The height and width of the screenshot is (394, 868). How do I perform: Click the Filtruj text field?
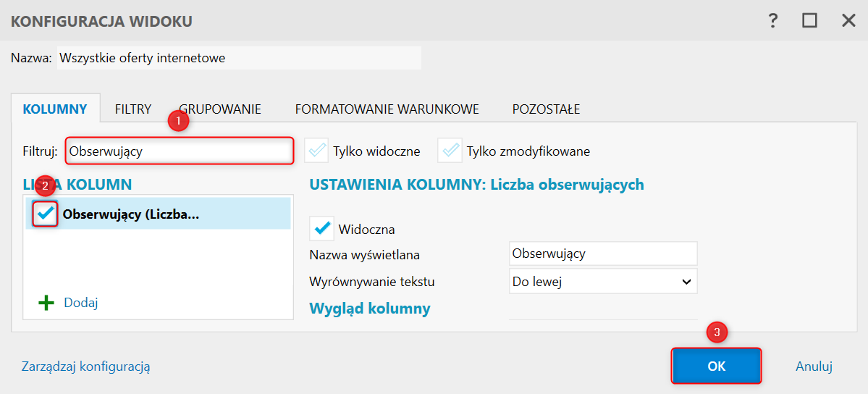pos(180,151)
